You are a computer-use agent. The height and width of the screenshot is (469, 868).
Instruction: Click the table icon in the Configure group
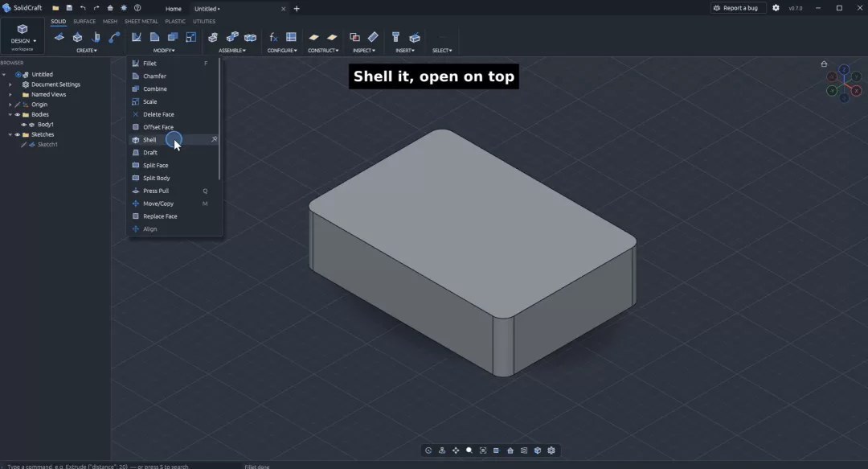[291, 37]
